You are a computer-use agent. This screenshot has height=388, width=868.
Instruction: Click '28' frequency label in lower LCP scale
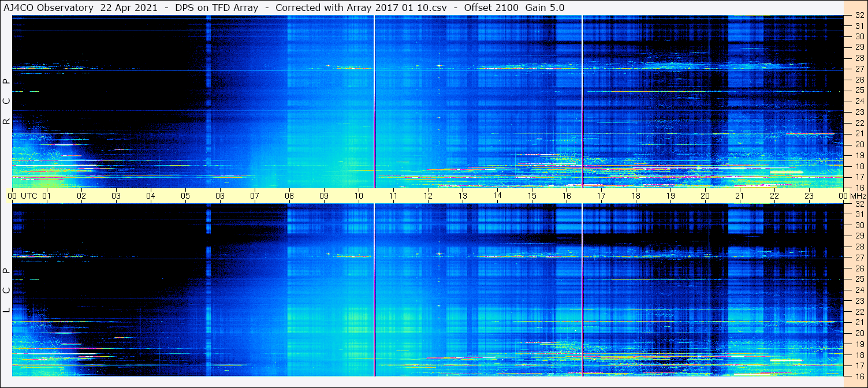pos(859,247)
